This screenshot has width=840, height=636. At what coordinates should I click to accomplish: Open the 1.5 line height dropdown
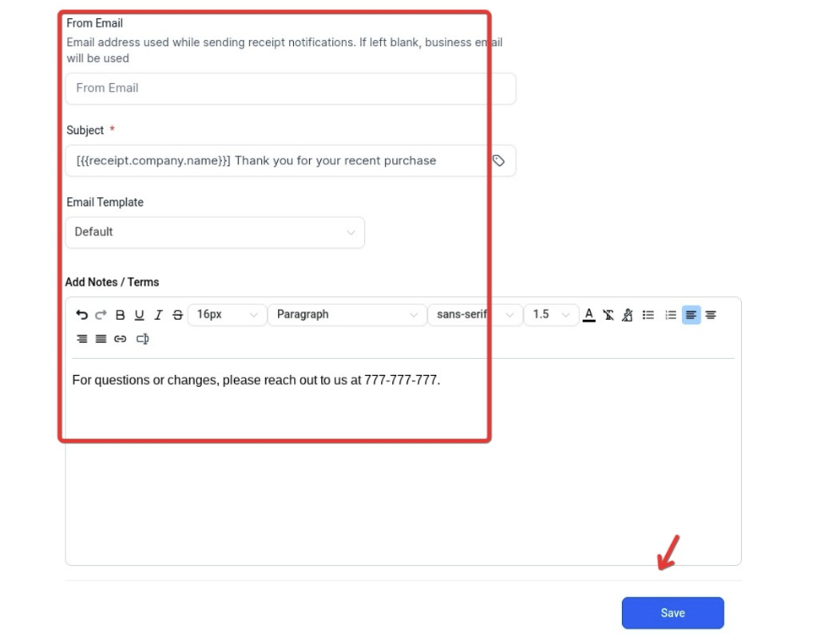pyautogui.click(x=551, y=314)
